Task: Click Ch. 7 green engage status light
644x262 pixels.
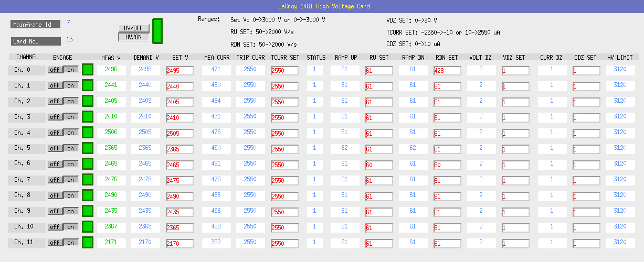Action: click(x=88, y=180)
